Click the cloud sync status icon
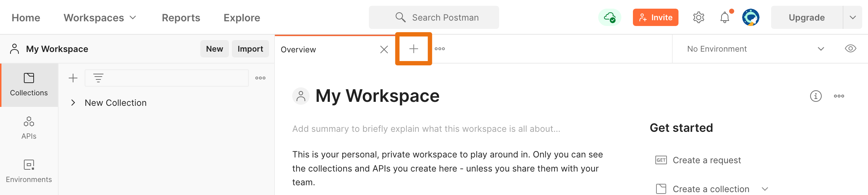 610,17
